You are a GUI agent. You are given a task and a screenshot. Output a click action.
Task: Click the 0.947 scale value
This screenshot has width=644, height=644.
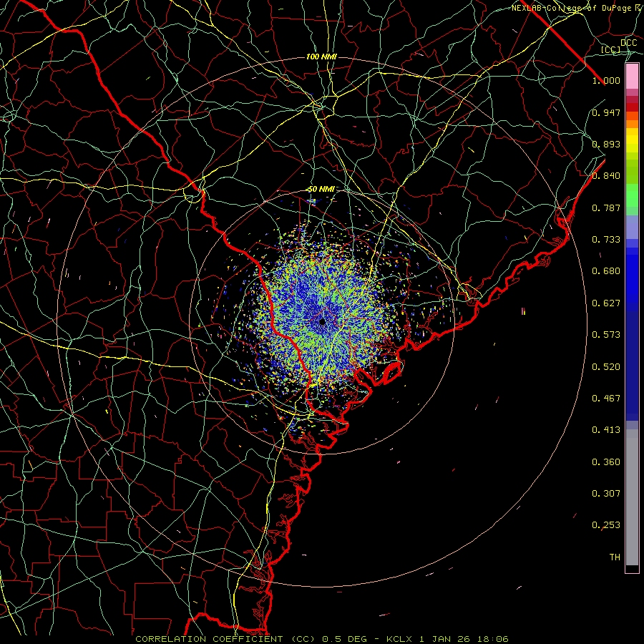coord(606,112)
